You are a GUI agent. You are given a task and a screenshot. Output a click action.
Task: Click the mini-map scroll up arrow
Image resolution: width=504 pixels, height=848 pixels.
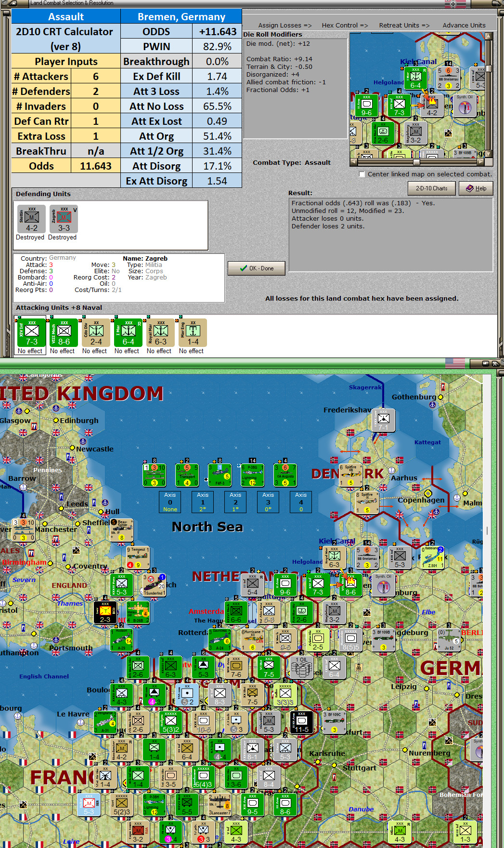click(x=489, y=36)
